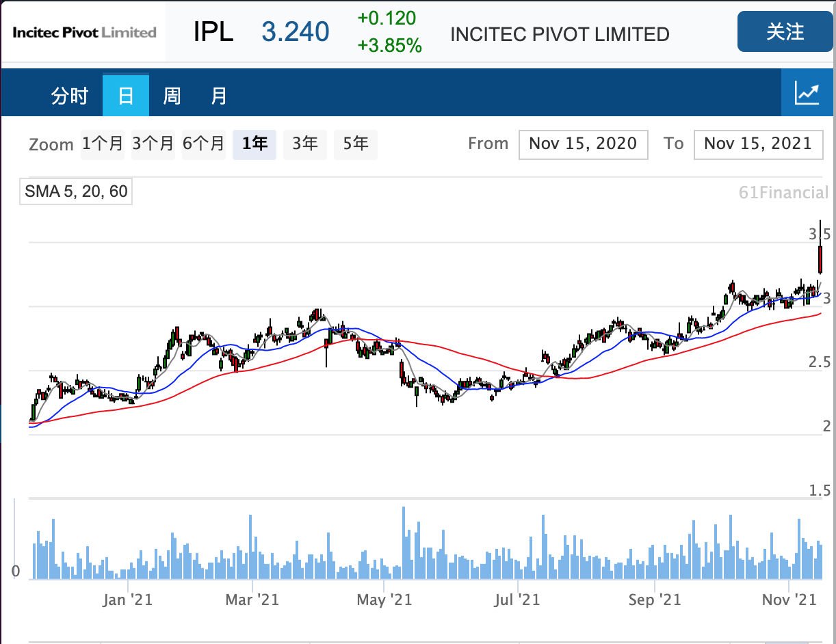Edit the To date field Nov 15, 2021

click(758, 144)
